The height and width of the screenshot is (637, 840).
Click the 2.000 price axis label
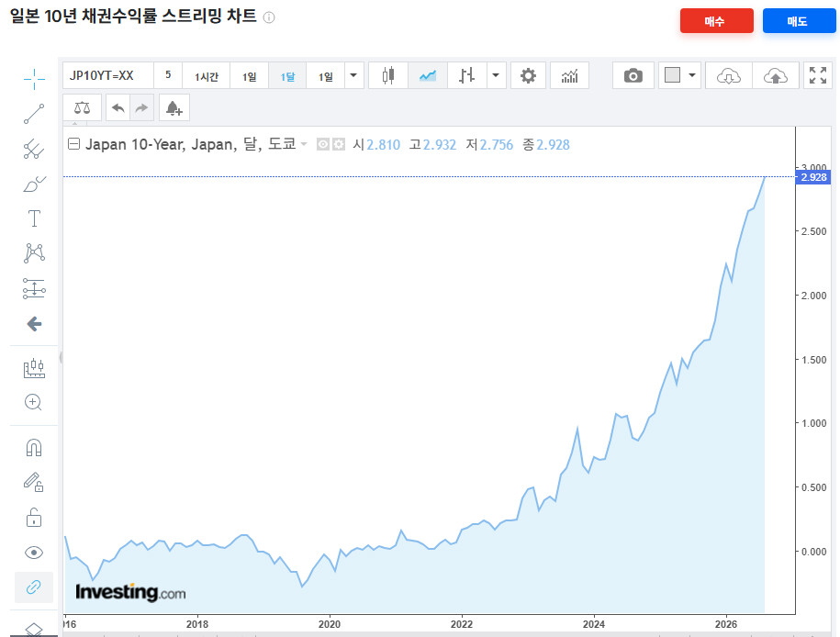click(813, 296)
